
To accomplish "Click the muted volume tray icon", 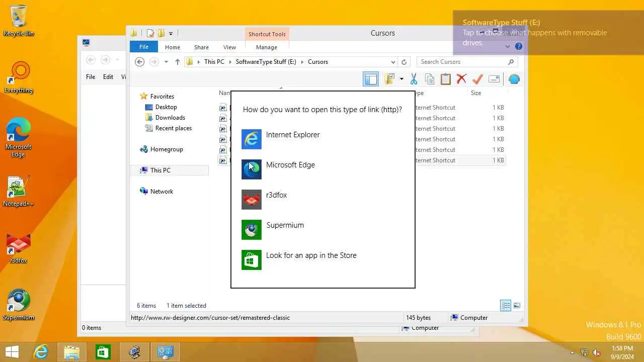I will (x=596, y=352).
